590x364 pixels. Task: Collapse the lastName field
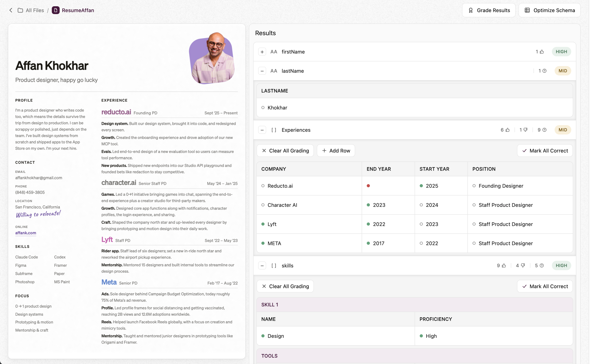tap(262, 71)
